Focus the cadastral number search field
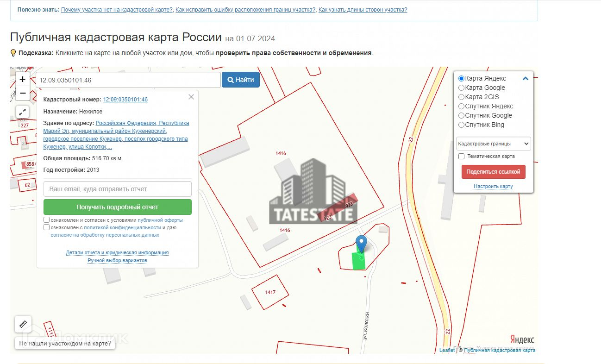The image size is (601, 364). click(x=128, y=80)
